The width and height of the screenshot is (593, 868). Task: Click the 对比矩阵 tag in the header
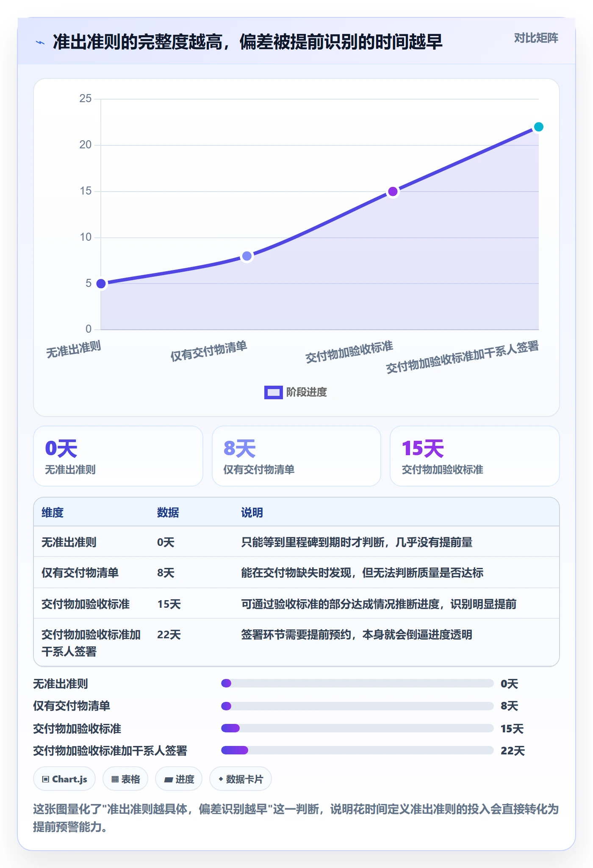click(536, 38)
